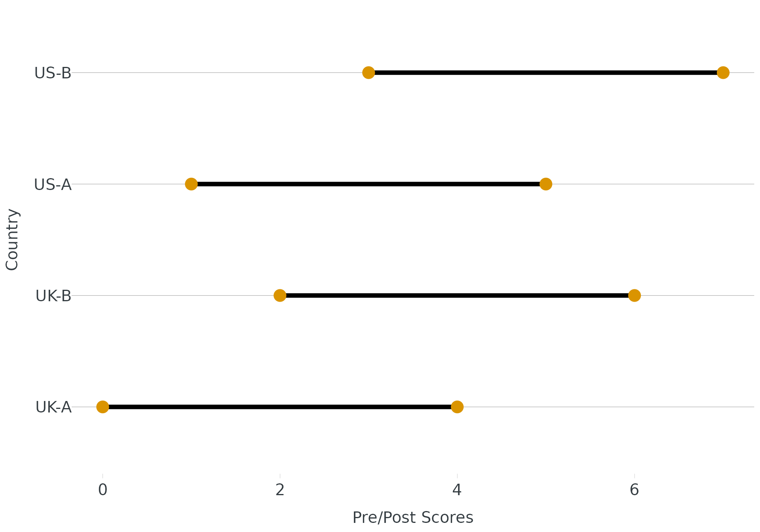This screenshot has width=760, height=532.
Task: Click the UK-A row label
Action: pyautogui.click(x=53, y=407)
